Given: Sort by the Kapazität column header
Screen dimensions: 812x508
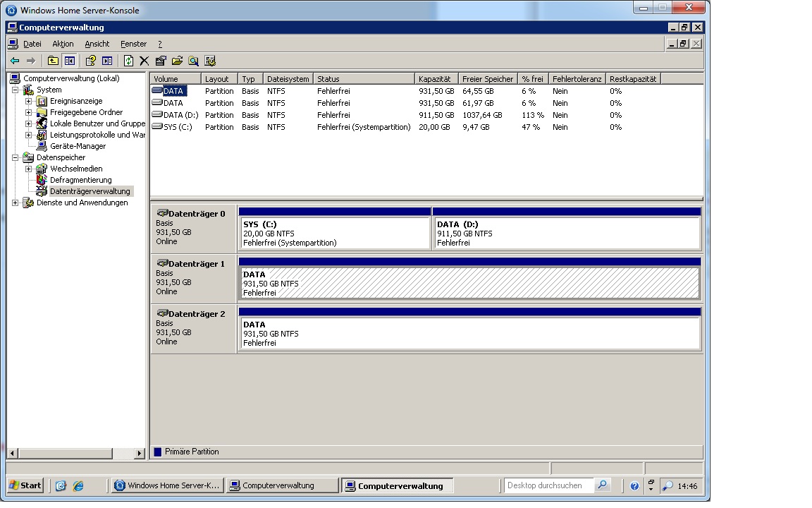Looking at the screenshot, I should (436, 79).
